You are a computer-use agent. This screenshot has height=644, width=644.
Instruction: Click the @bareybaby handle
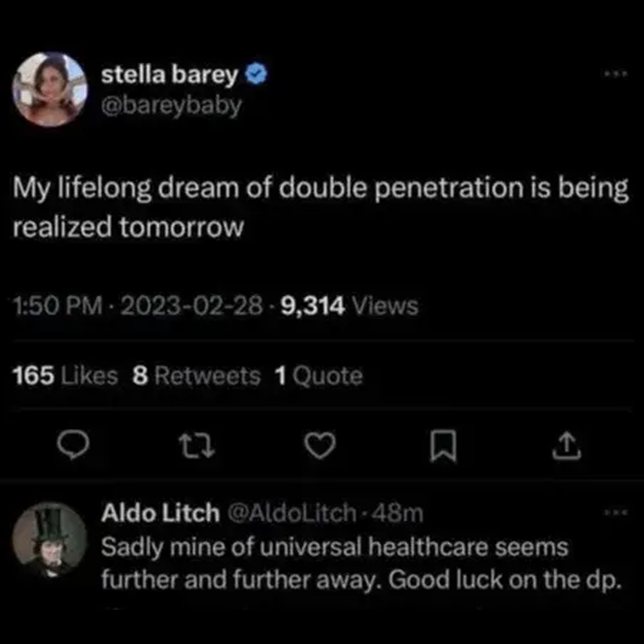pos(171,106)
